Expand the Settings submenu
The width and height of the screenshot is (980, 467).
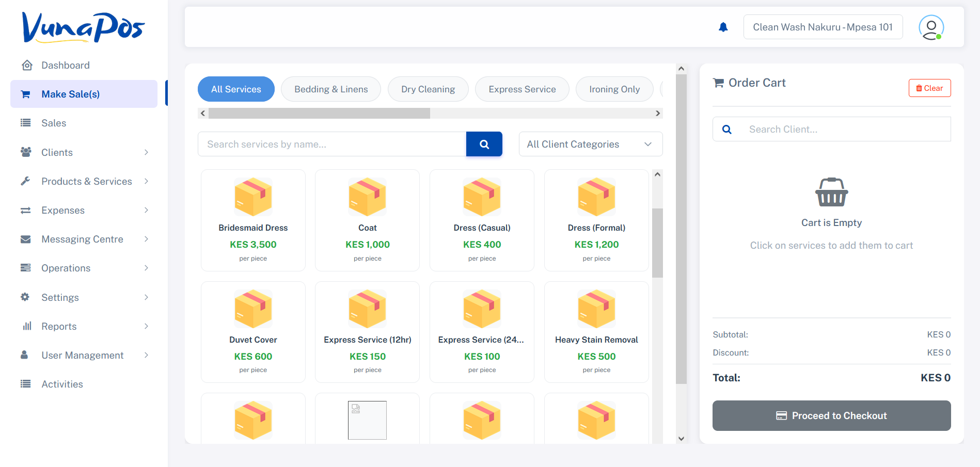146,297
